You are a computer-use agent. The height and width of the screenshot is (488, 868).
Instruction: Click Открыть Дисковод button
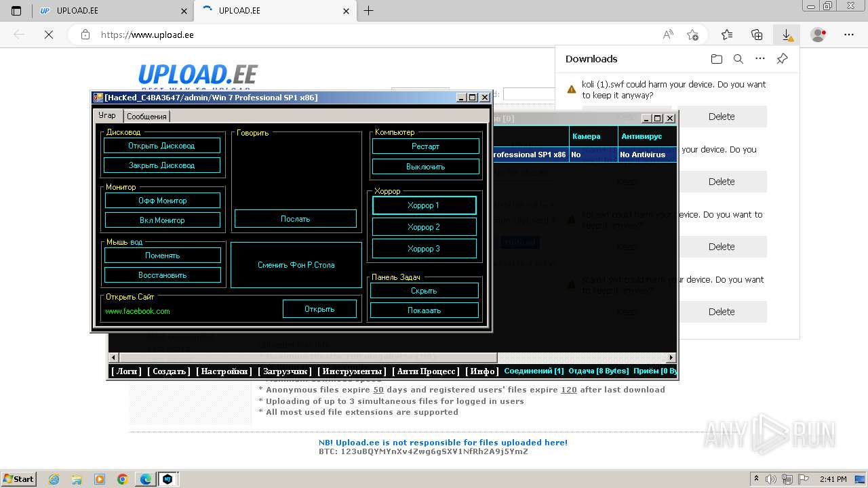(161, 146)
